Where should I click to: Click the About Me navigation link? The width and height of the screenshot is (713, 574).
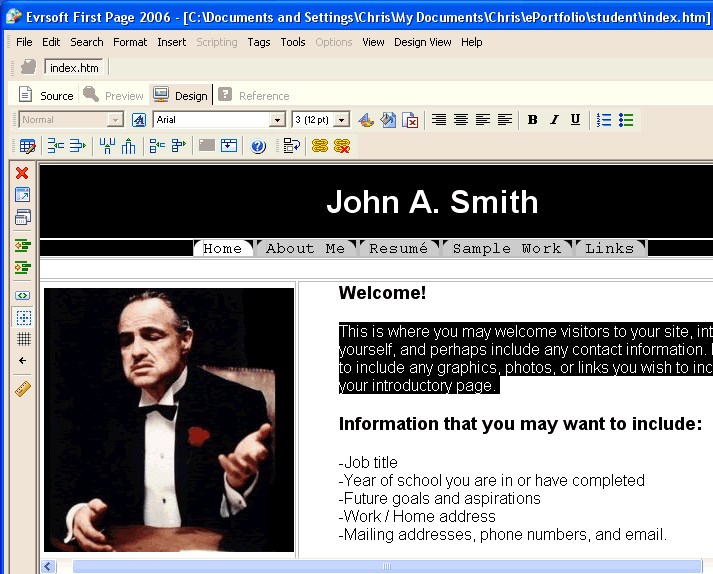coord(305,248)
